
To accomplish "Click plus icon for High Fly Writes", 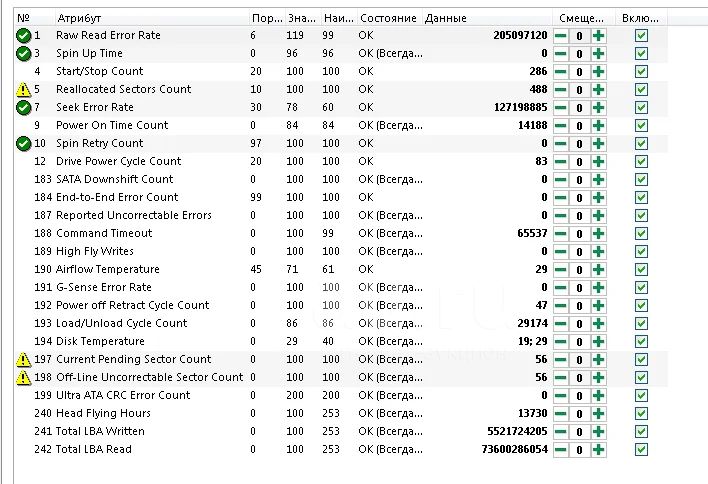I will coord(598,252).
